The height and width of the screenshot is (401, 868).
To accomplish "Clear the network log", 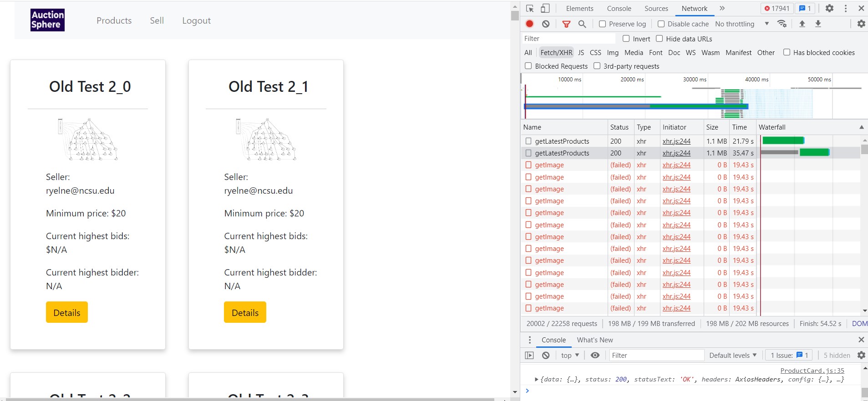I will 546,24.
